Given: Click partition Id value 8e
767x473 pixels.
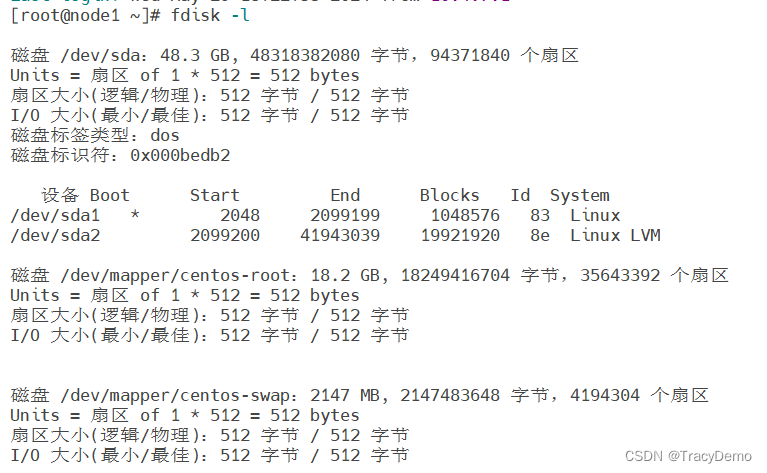Looking at the screenshot, I should (540, 235).
